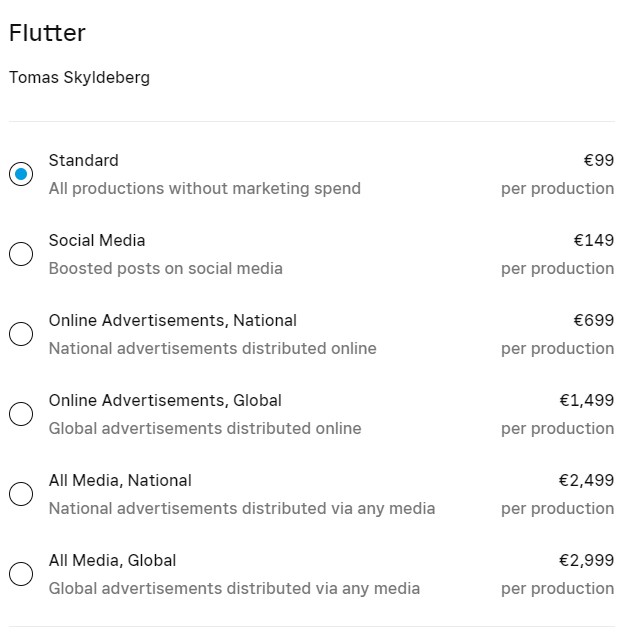642x638 pixels.
Task: Click the All Media, Global label
Action: click(112, 560)
